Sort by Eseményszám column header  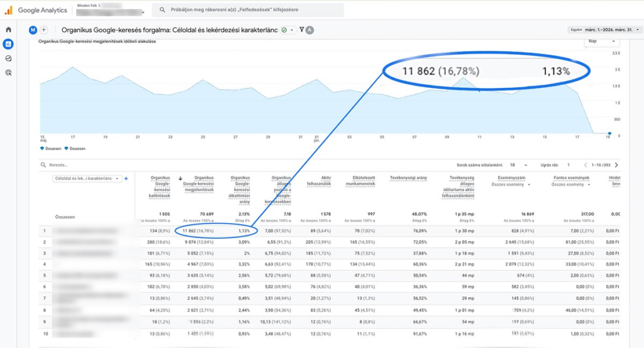coord(511,178)
